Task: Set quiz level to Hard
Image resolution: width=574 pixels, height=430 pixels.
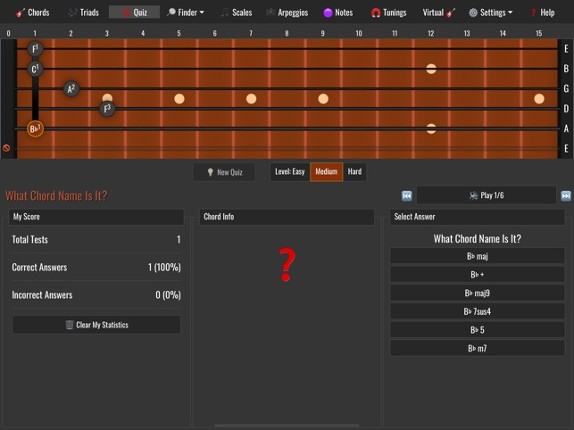Action: pyautogui.click(x=354, y=172)
